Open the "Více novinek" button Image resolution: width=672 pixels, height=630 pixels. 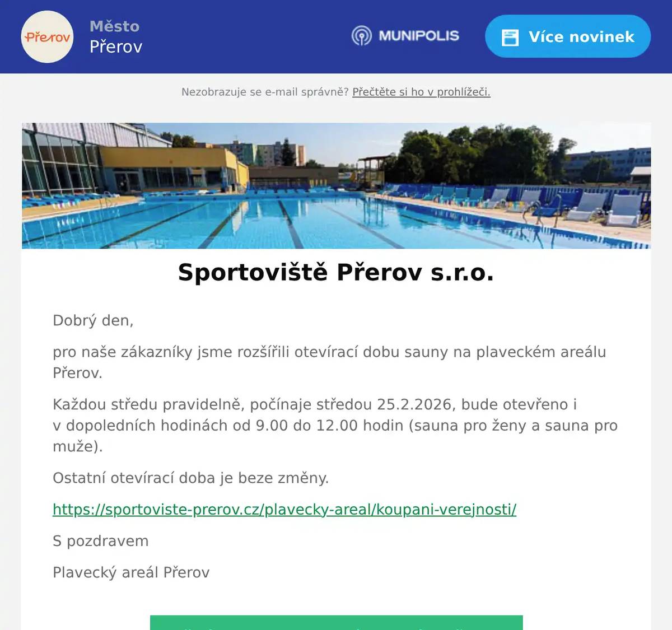[567, 36]
